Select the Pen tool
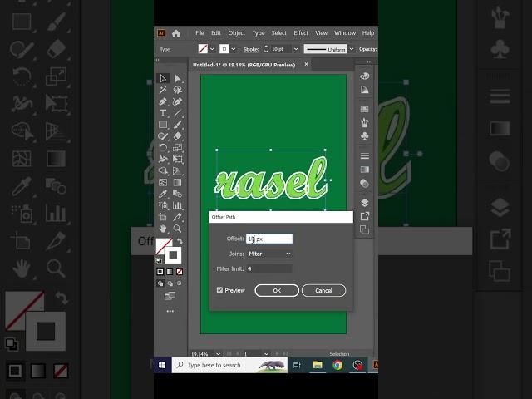 point(163,101)
